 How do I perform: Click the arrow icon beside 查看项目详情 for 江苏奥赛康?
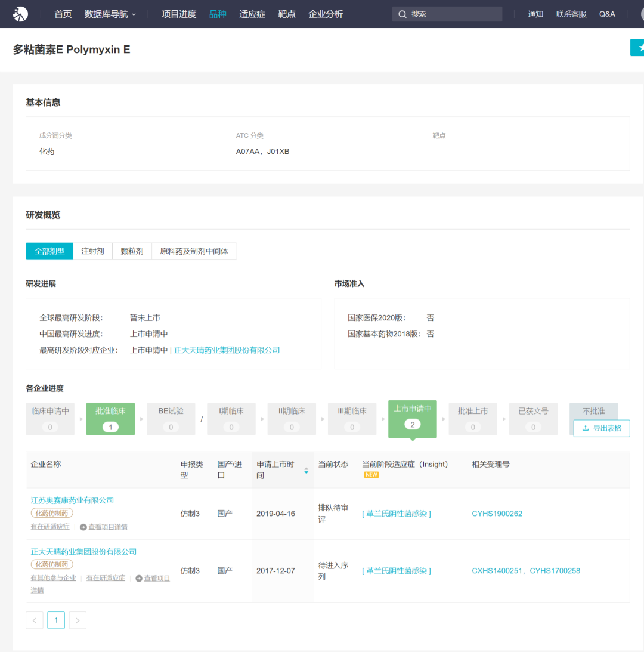[x=83, y=527]
